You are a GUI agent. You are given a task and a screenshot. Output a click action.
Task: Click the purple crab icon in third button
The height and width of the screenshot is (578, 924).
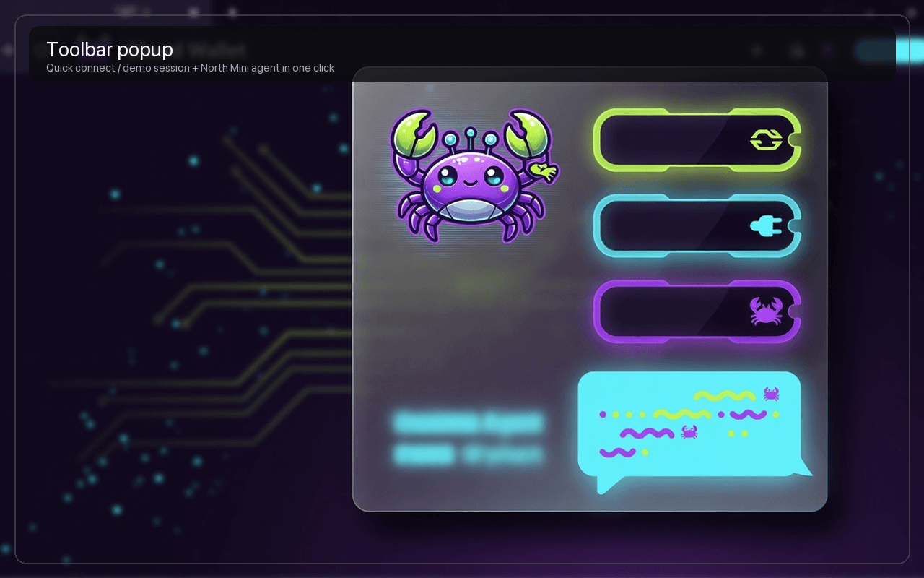765,311
